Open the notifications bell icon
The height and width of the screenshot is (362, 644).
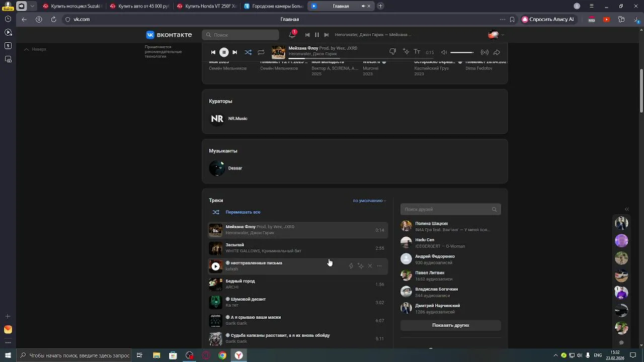[x=292, y=35]
